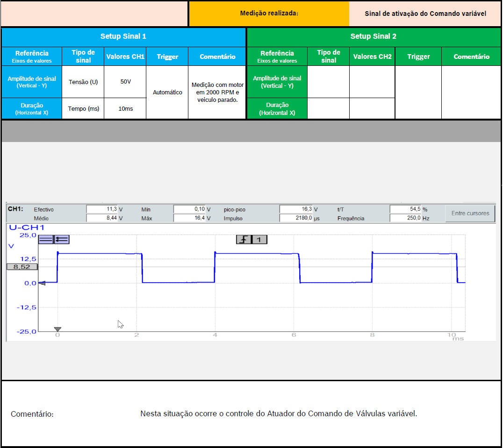Click the trigger channel 1 indicator
The image size is (503, 448).
click(x=259, y=240)
